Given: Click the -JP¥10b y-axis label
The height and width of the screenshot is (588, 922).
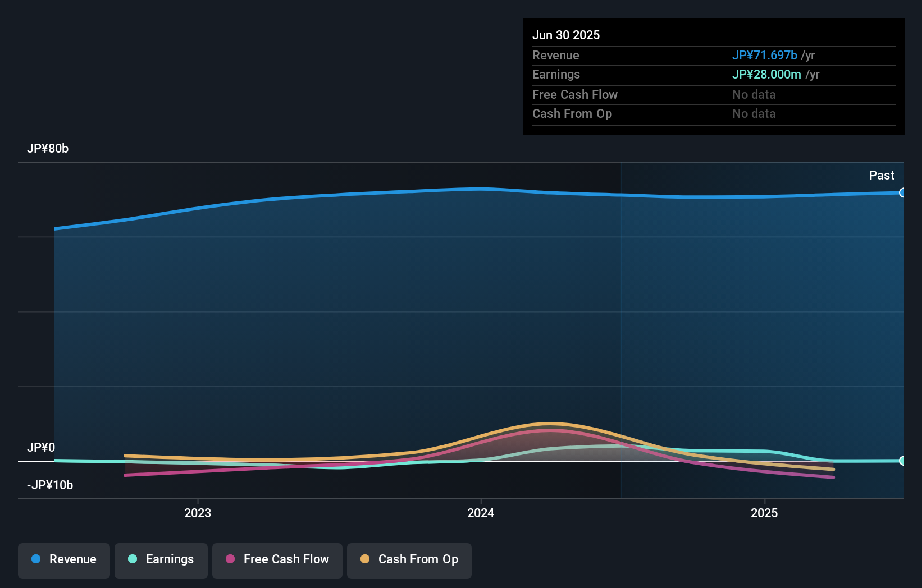Looking at the screenshot, I should point(50,485).
